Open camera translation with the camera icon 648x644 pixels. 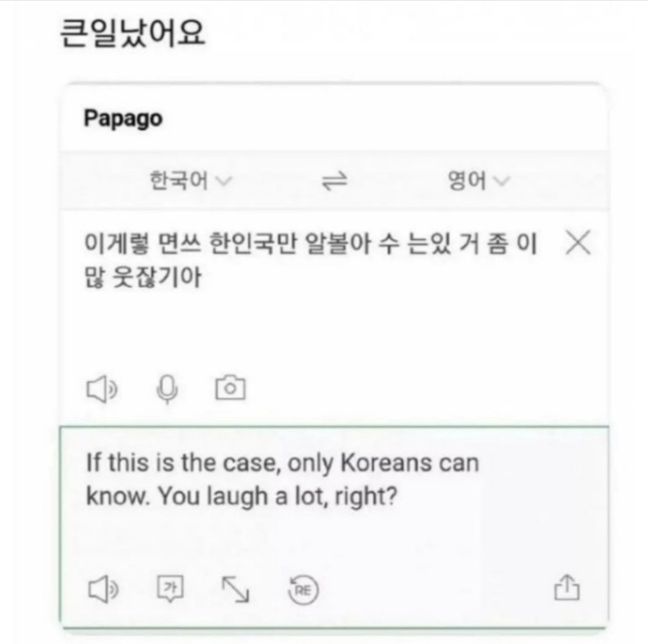230,388
